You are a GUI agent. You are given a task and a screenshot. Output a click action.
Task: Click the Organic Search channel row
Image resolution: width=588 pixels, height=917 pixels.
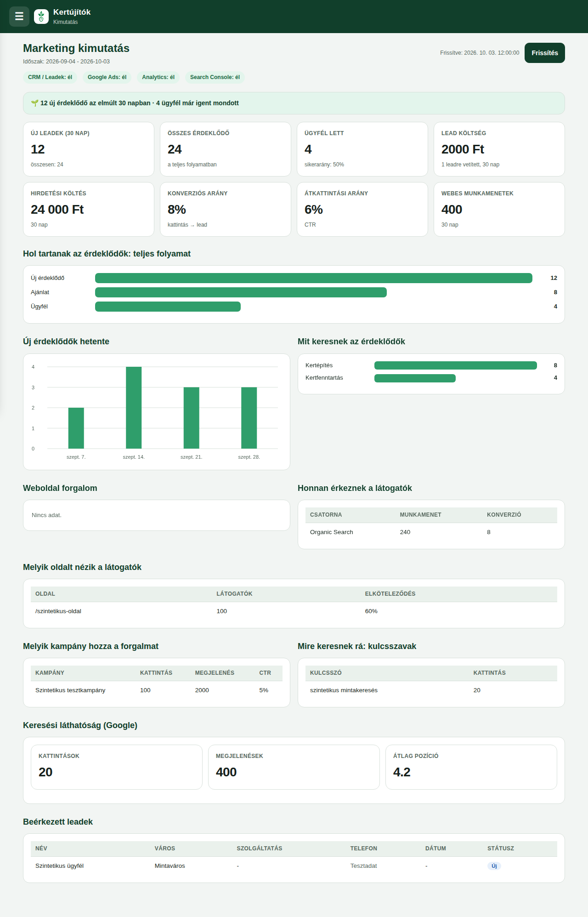(x=431, y=532)
